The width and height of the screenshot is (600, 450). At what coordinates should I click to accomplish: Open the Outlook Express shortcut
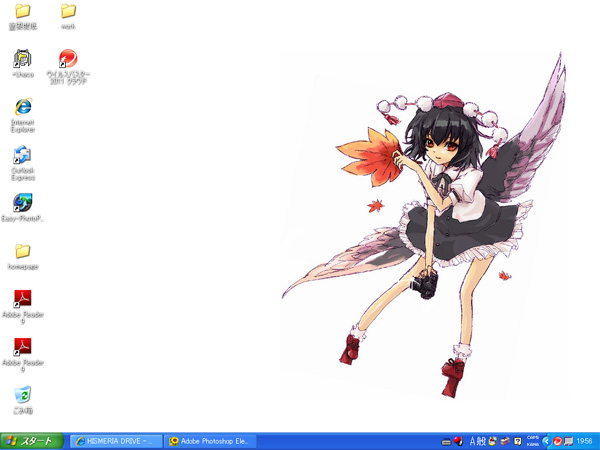22,155
